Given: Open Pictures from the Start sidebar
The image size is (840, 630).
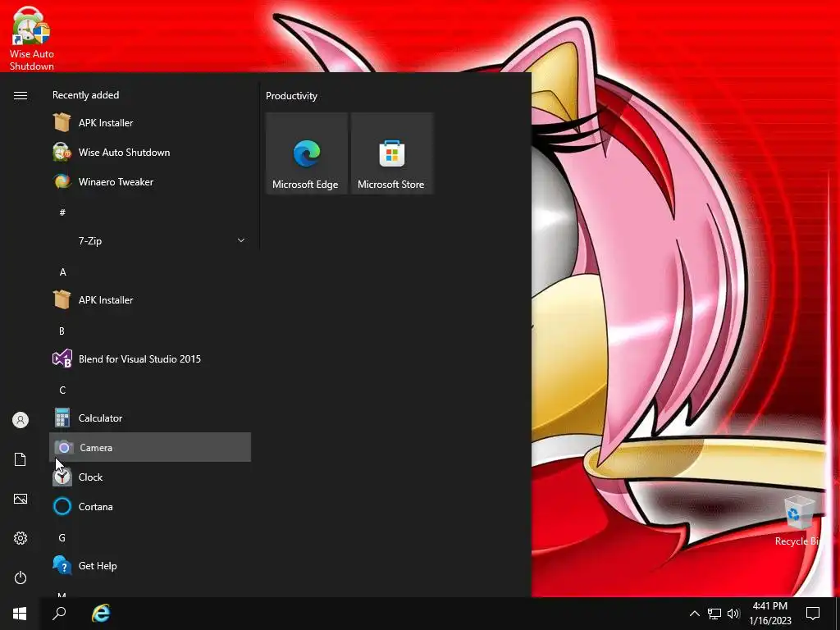Looking at the screenshot, I should tap(21, 499).
